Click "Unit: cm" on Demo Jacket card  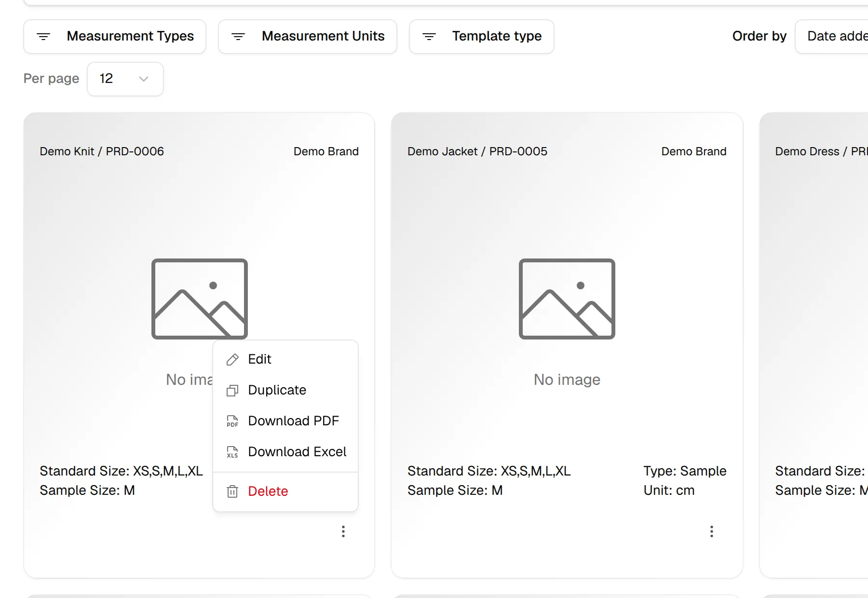click(x=669, y=490)
